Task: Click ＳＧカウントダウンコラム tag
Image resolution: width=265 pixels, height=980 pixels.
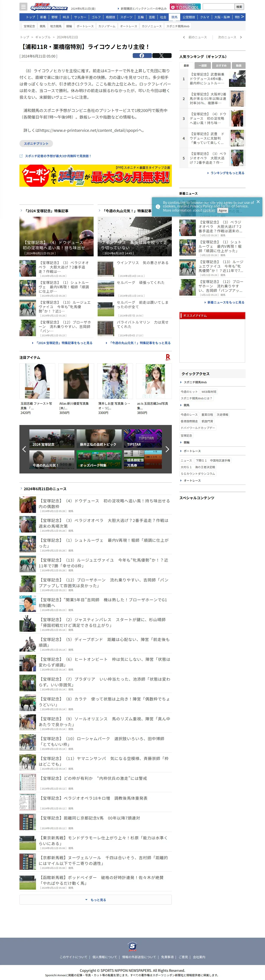Action: tap(198, 474)
